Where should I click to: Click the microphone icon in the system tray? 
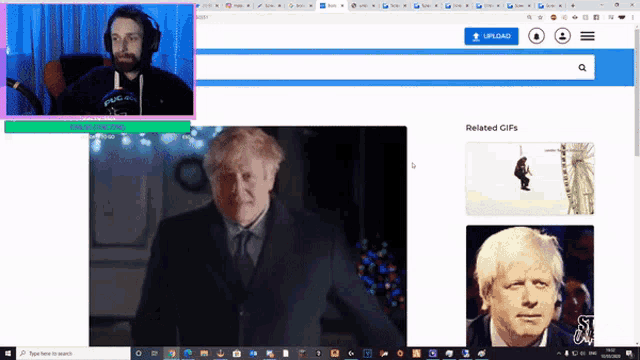pyautogui.click(x=567, y=353)
